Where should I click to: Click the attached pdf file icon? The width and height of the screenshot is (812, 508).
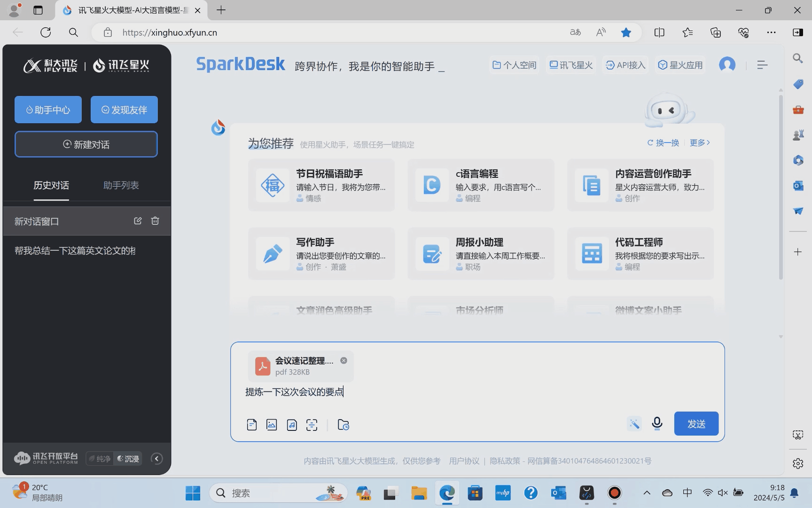[263, 366]
